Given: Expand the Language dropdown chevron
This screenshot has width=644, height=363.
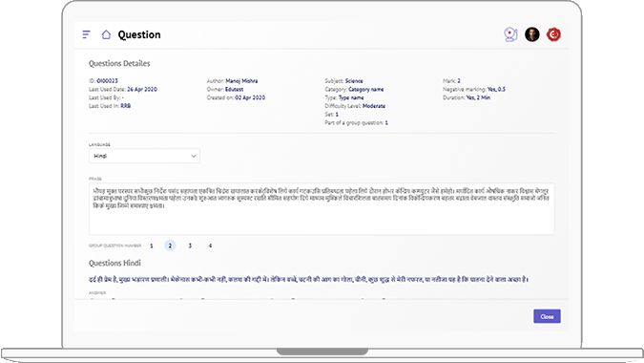Looking at the screenshot, I should pyautogui.click(x=194, y=157).
